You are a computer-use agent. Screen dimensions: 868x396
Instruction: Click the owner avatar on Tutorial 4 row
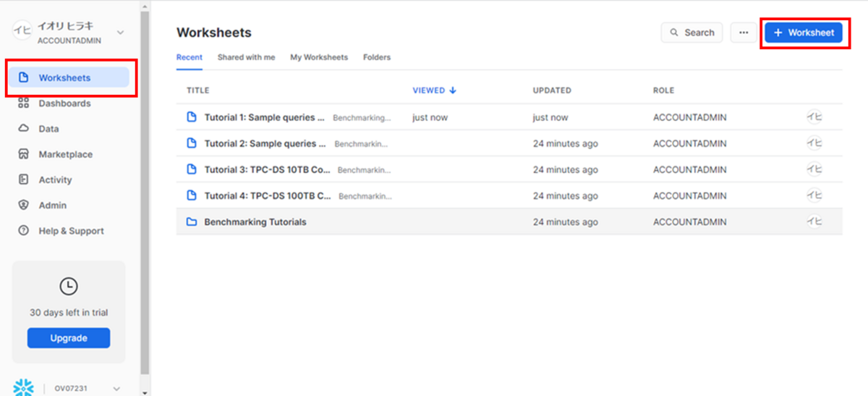coord(814,195)
